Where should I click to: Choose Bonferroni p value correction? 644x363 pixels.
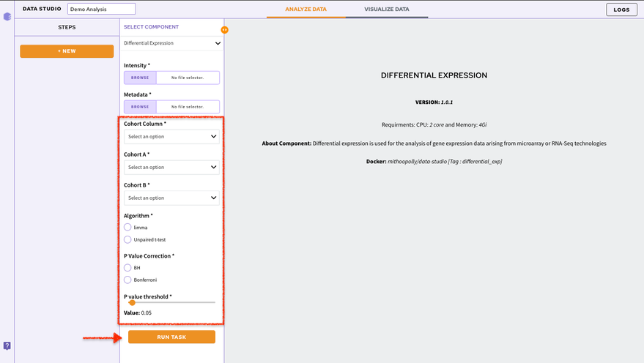(127, 280)
